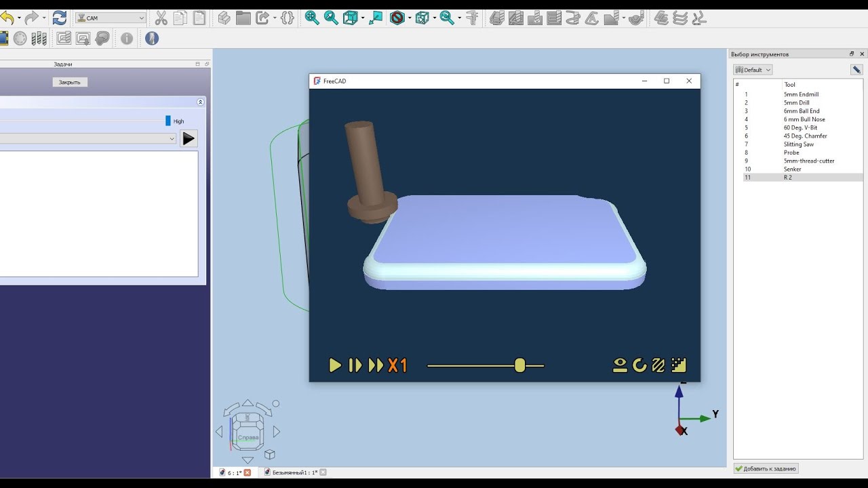Click the Справа face of navigation cube
868x488 pixels.
[248, 436]
